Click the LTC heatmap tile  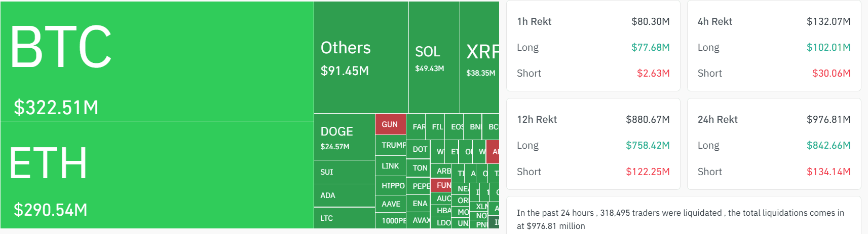pyautogui.click(x=345, y=218)
